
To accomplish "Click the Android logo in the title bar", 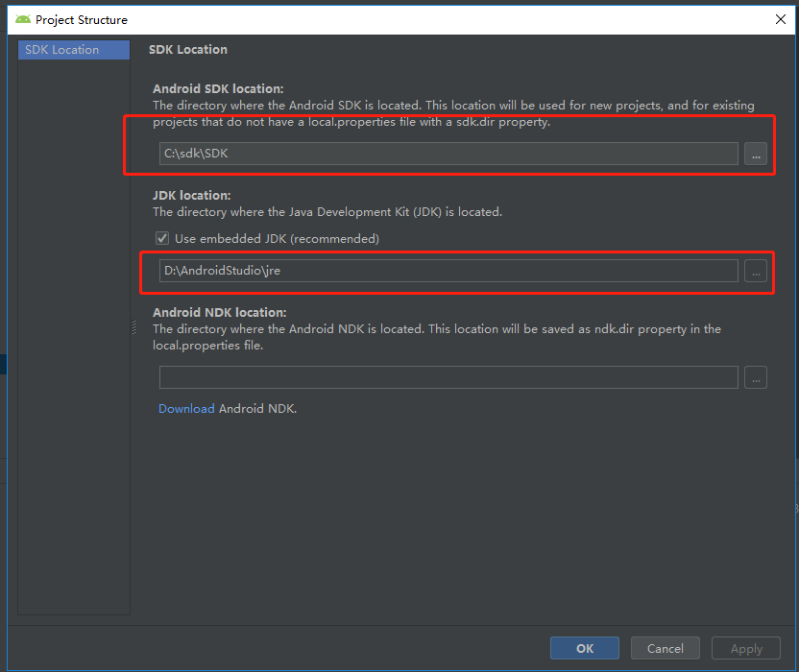I will pos(22,19).
